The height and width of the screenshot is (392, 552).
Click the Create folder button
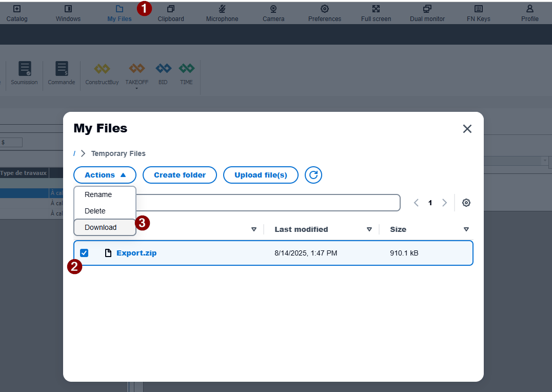[180, 175]
